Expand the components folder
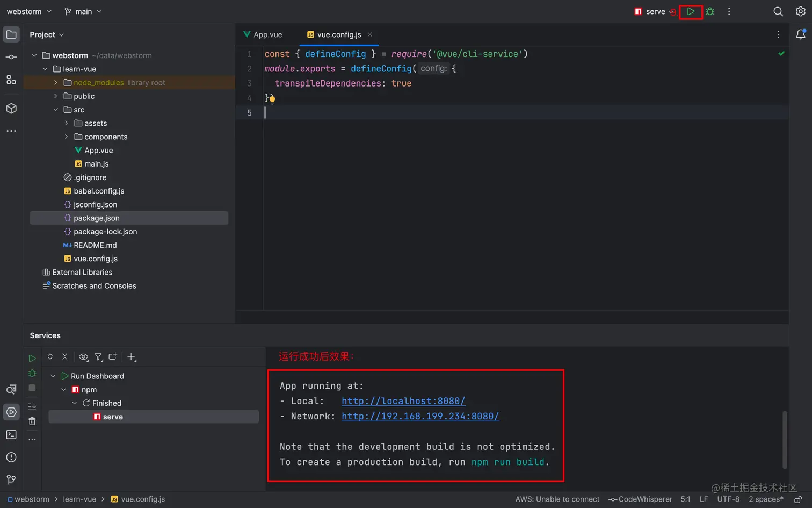812x508 pixels. 67,137
